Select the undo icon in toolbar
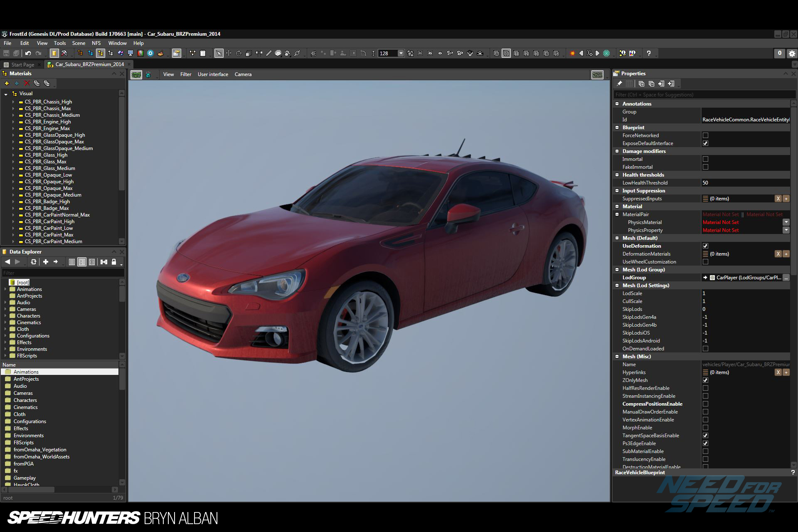 pyautogui.click(x=27, y=54)
